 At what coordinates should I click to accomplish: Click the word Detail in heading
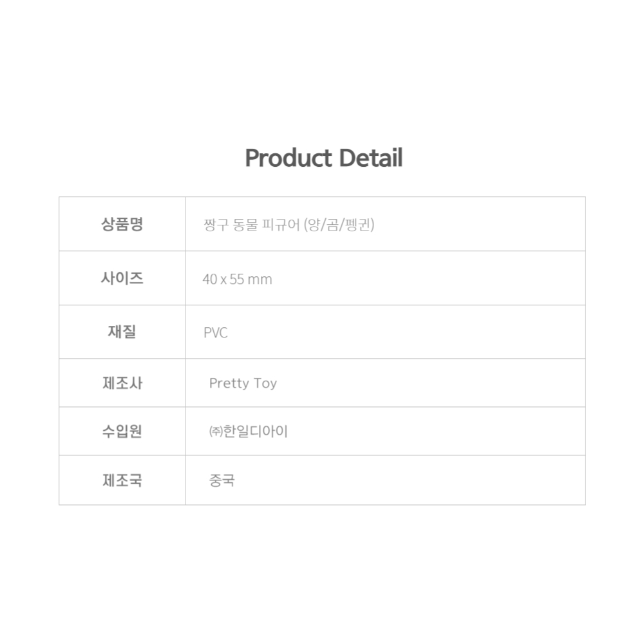(x=371, y=158)
